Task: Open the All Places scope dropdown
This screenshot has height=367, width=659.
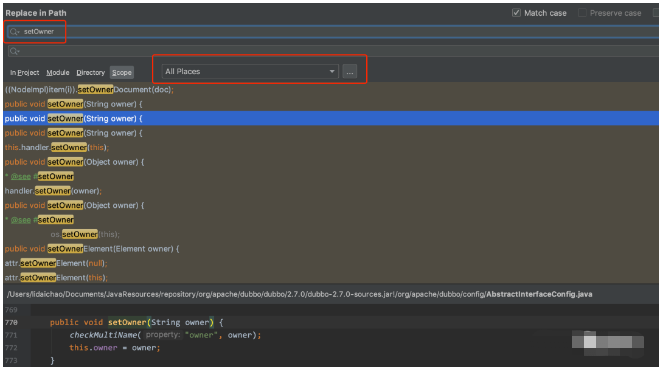Action: click(x=250, y=71)
